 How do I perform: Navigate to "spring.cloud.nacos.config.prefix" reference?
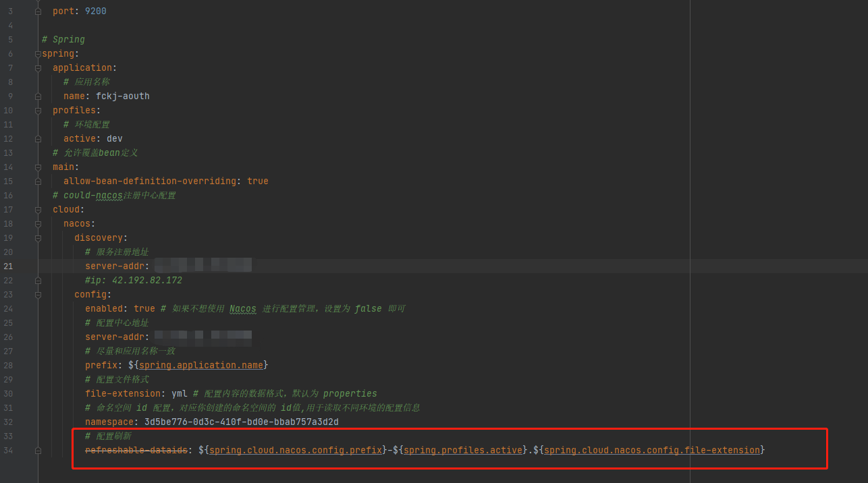[295, 450]
